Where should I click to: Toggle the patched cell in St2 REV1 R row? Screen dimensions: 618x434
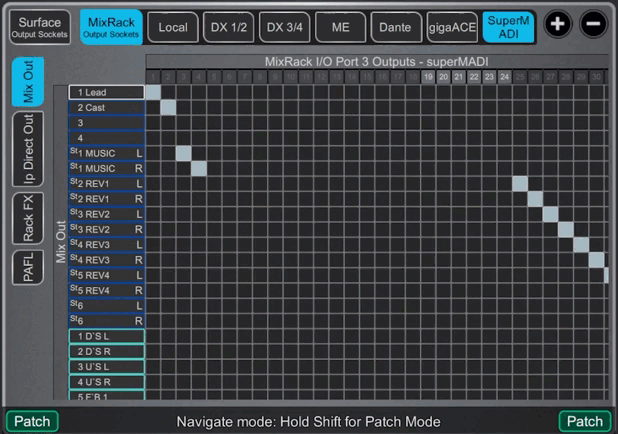click(535, 199)
